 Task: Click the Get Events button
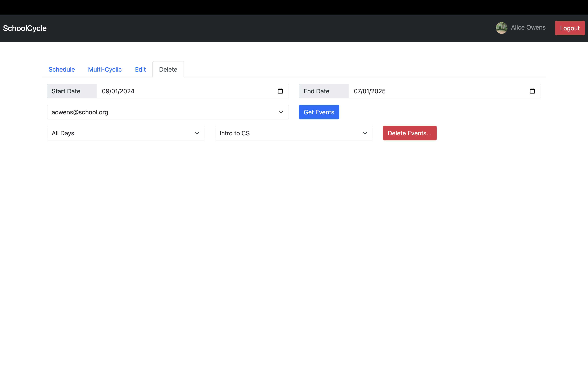319,112
